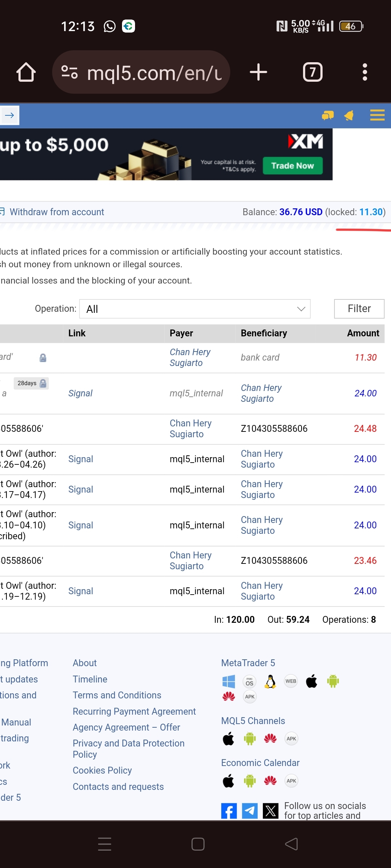Click MetaTrader 5 Huawei icon
Viewport: 391px width, 868px height.
pos(229,697)
